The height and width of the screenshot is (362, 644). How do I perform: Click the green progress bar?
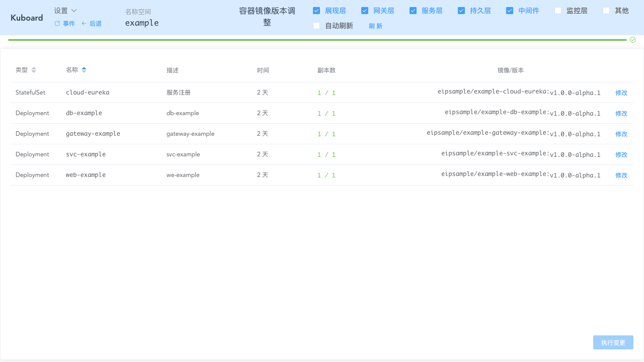(x=317, y=40)
